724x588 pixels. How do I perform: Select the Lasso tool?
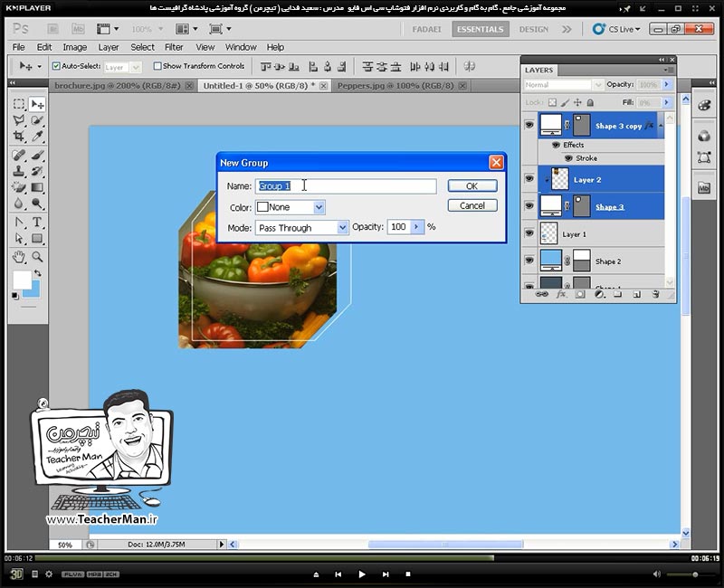(x=18, y=120)
